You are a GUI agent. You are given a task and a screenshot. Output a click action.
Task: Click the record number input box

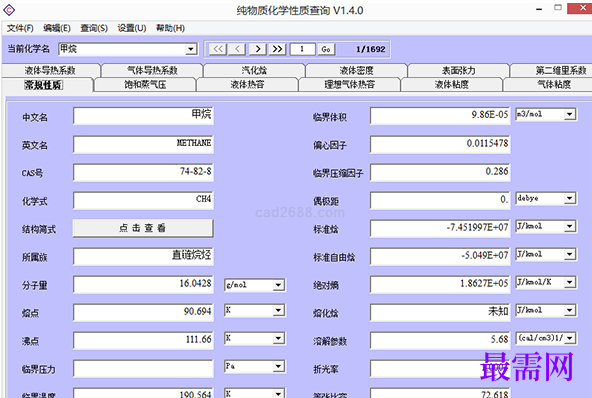coord(302,49)
